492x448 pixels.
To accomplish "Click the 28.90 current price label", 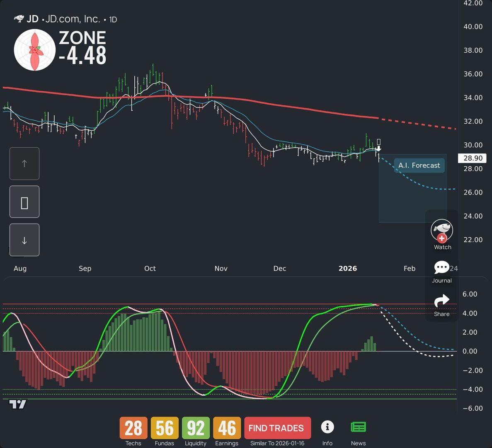I will point(472,158).
